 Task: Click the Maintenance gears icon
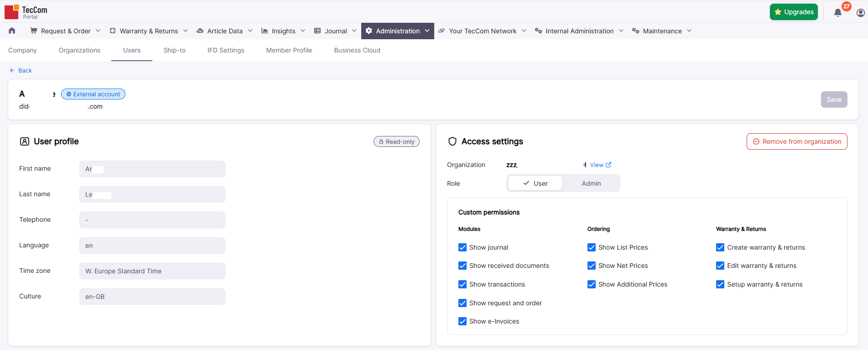click(635, 31)
